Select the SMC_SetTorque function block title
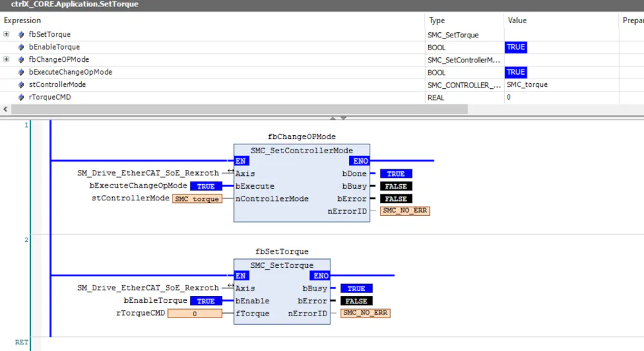The height and width of the screenshot is (351, 644). 281,265
